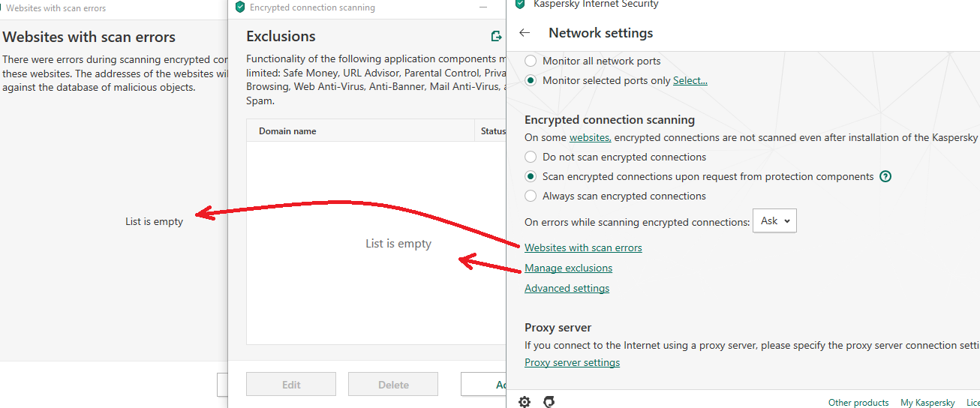The height and width of the screenshot is (408, 980).
Task: Click the Kaspersky shield icon in main title bar
Action: [520, 4]
